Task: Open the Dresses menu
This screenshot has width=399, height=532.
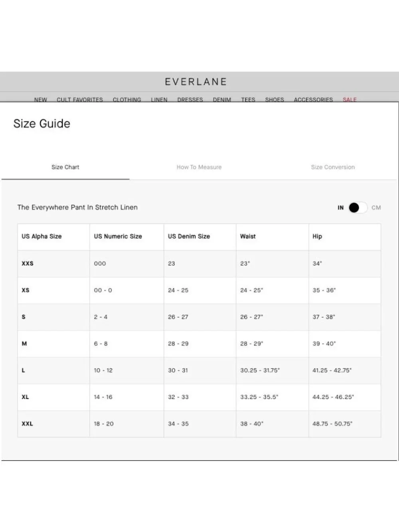Action: coord(190,99)
